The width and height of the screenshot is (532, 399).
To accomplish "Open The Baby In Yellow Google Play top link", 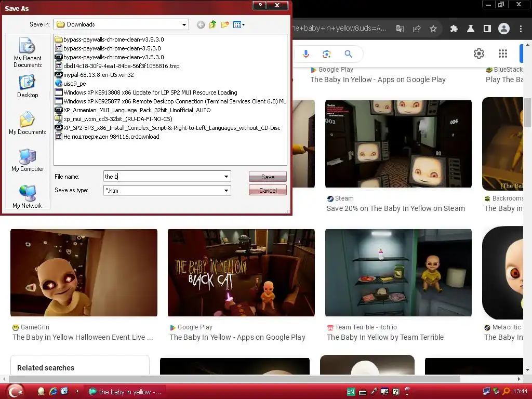I will (x=378, y=79).
